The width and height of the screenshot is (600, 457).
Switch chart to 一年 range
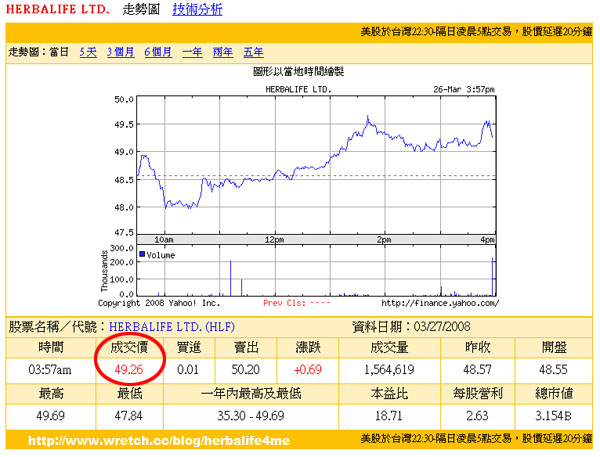[192, 52]
